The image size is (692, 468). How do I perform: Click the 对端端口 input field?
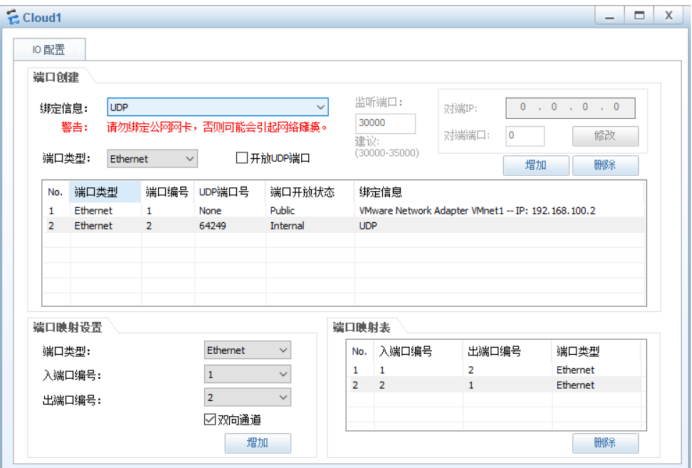(x=525, y=136)
